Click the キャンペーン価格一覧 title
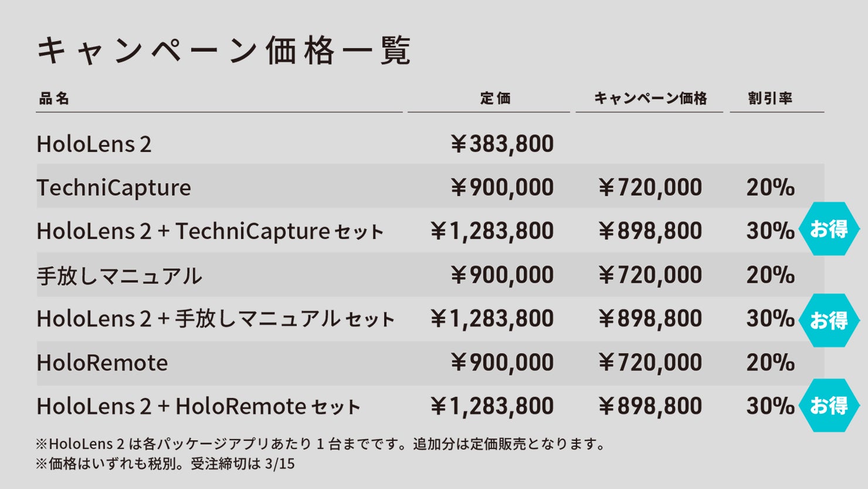This screenshot has width=868, height=489. (223, 50)
